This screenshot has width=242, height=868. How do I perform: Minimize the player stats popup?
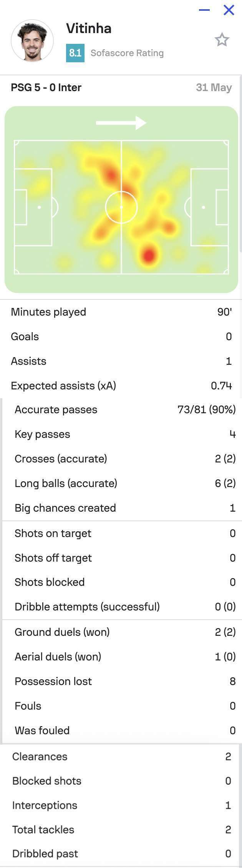tap(204, 10)
